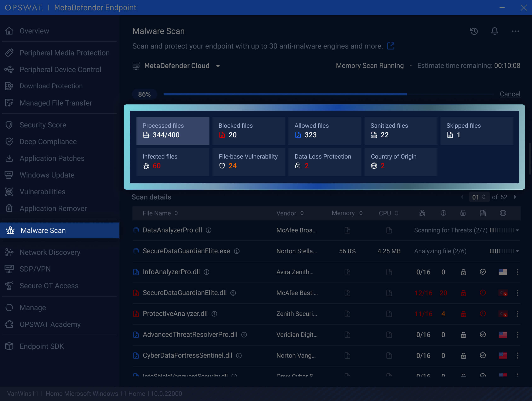
Task: Click the notifications bell icon
Action: (x=495, y=31)
